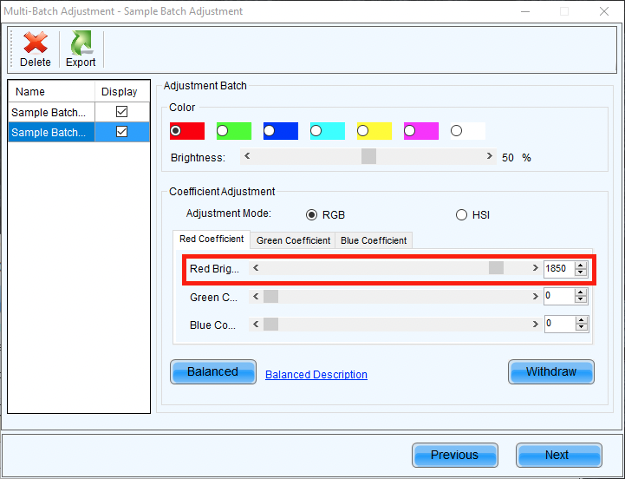
Task: Switch to Green Coefficient tab
Action: (293, 240)
